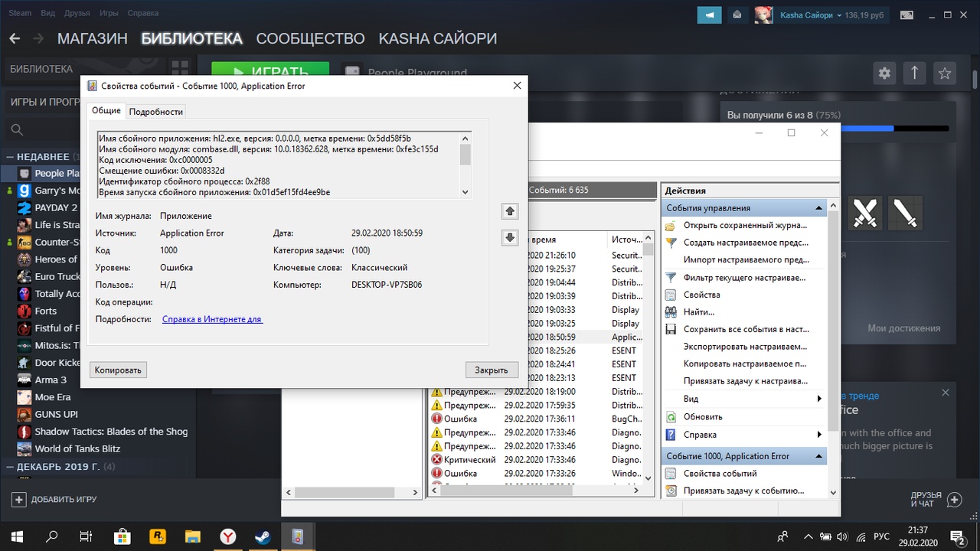This screenshot has height=551, width=980.
Task: Click the PAYDAY 2 game icon
Action: click(x=24, y=207)
